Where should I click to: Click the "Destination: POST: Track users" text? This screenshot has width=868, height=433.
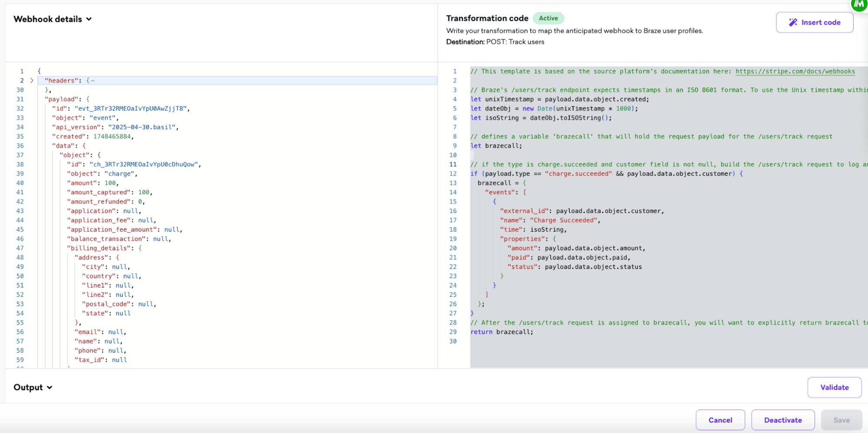click(x=495, y=42)
